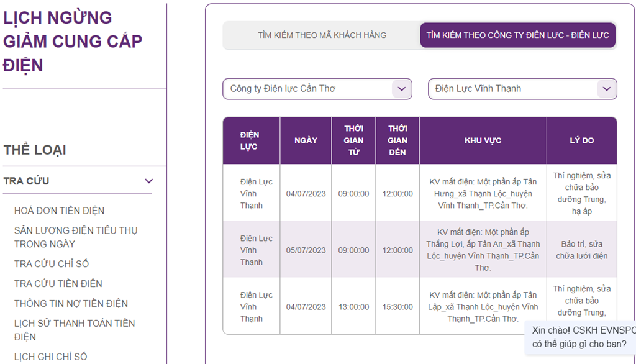The height and width of the screenshot is (364, 636).
Task: Open Thông tin nợ tiền điện
Action: (x=71, y=304)
